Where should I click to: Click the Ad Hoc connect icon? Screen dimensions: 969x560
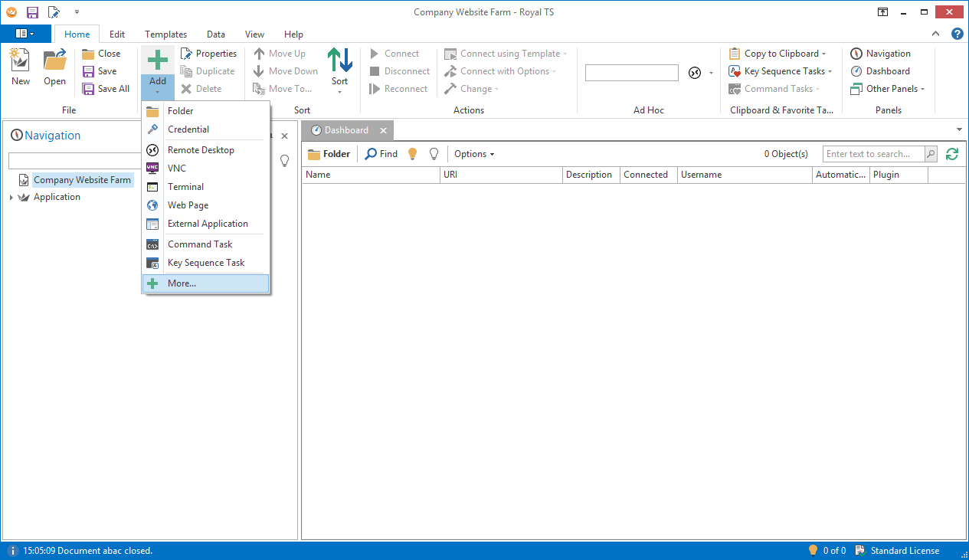pyautogui.click(x=694, y=73)
